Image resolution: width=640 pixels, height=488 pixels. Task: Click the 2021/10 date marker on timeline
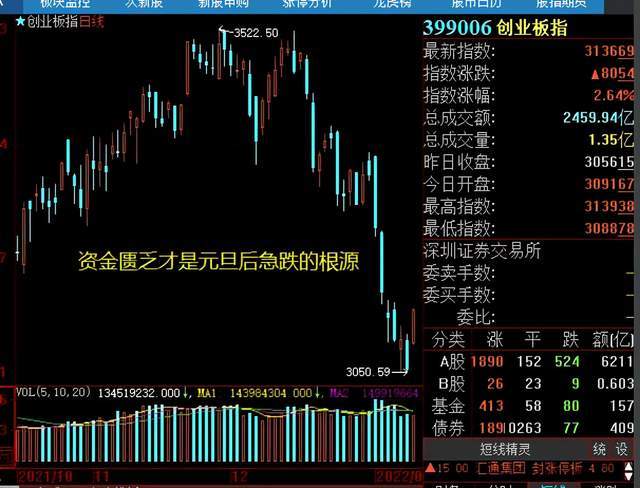46,476
